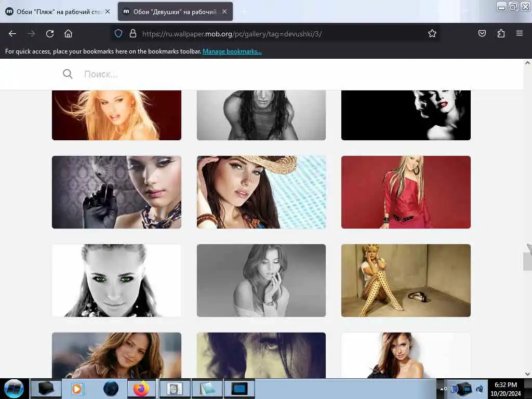Close the Firefox window
Viewport: 532px width, 399px height.
[526, 6]
